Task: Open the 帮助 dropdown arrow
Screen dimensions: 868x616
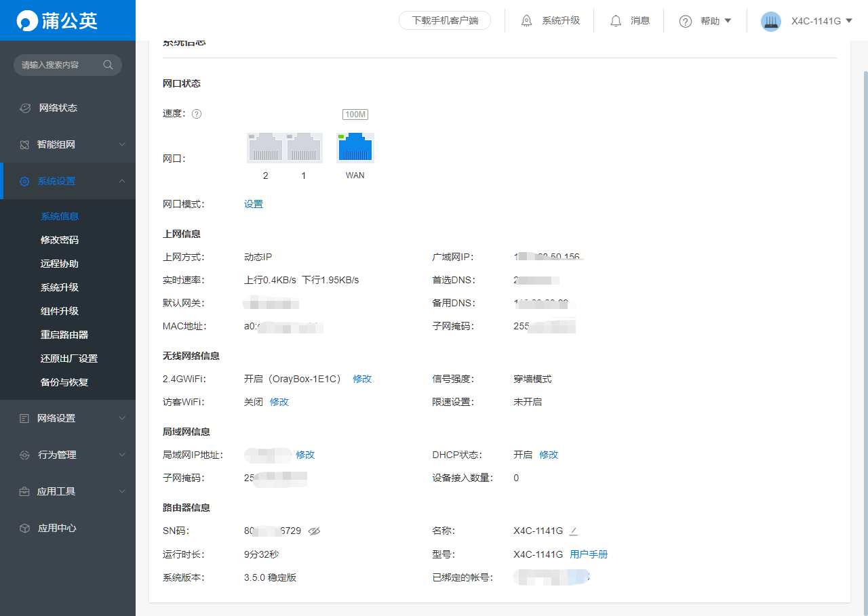Action: point(728,21)
